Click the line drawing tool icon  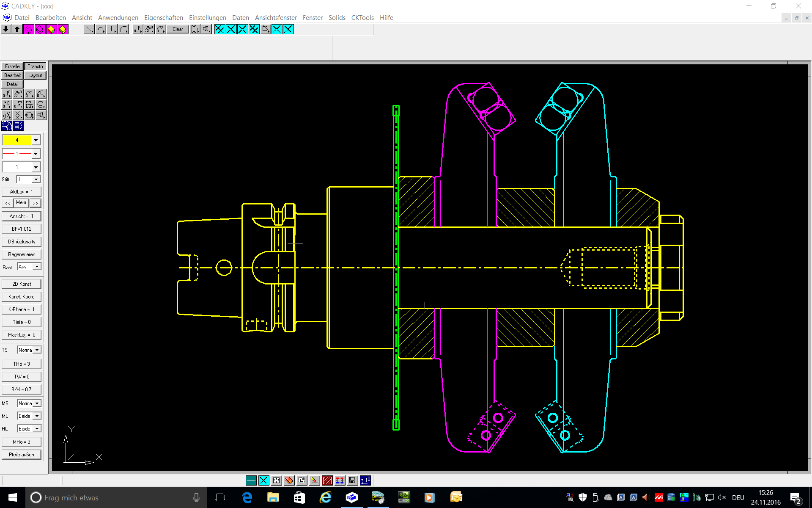[x=89, y=29]
